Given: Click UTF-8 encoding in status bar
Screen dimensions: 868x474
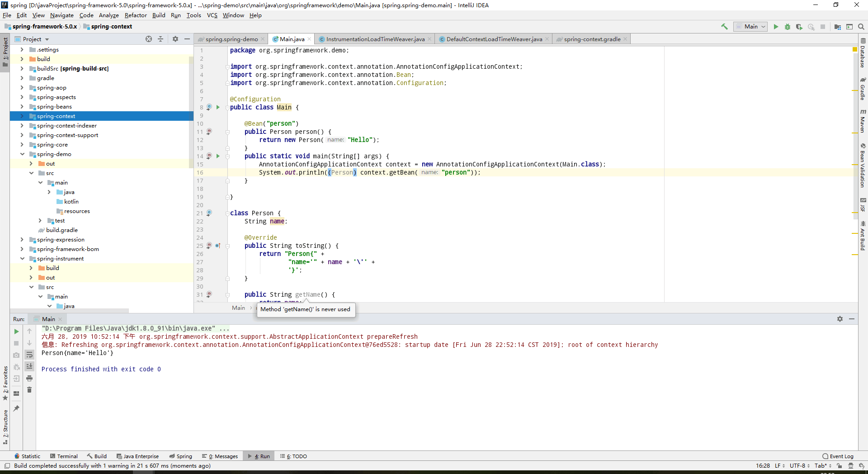Looking at the screenshot, I should pyautogui.click(x=800, y=466).
